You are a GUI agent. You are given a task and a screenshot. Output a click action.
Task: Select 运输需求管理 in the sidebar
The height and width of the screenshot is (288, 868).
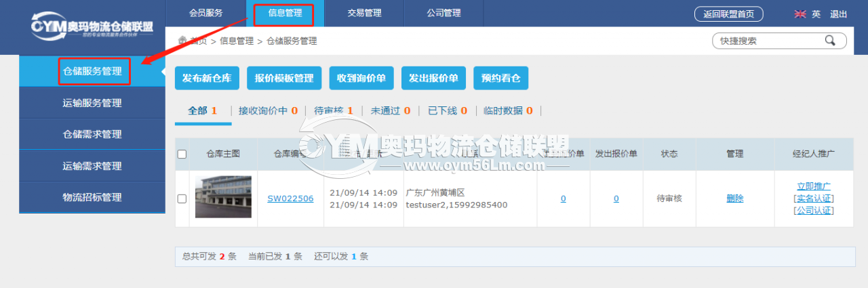(92, 166)
